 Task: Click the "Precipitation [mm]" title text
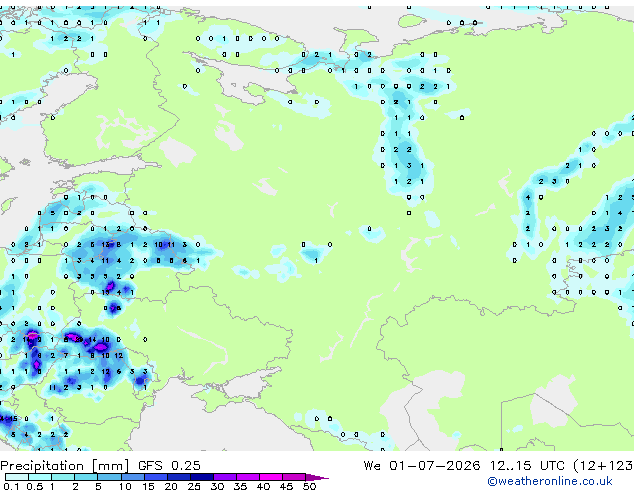(65, 466)
